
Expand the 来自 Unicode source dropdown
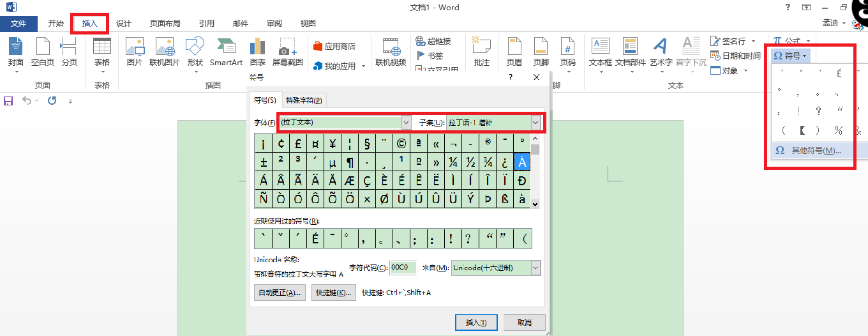point(535,268)
